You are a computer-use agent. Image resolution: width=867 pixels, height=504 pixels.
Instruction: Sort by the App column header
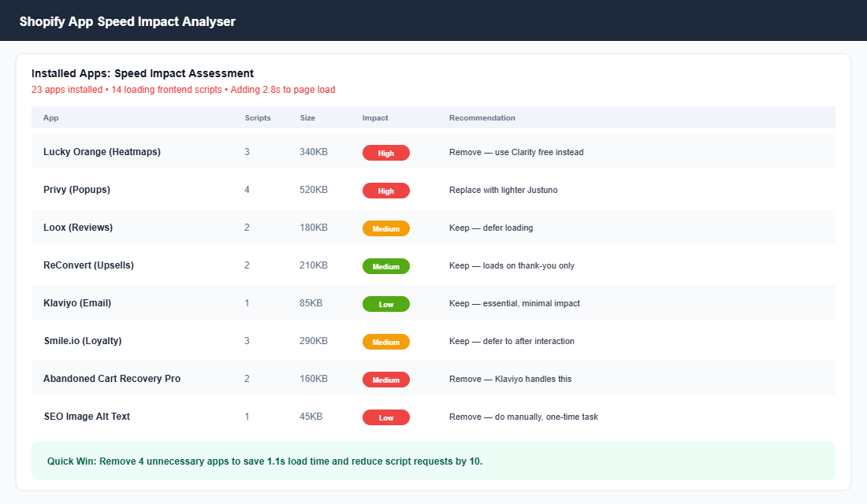pyautogui.click(x=50, y=117)
